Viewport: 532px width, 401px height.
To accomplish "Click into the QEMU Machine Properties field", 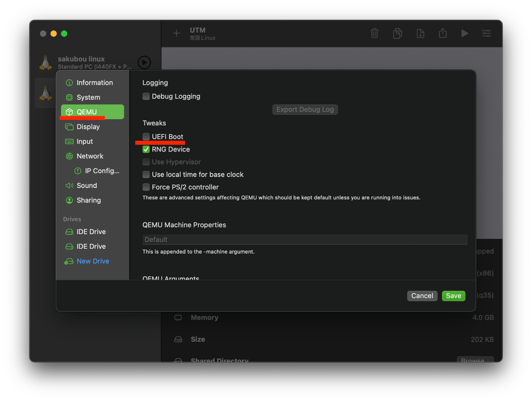I will click(305, 240).
